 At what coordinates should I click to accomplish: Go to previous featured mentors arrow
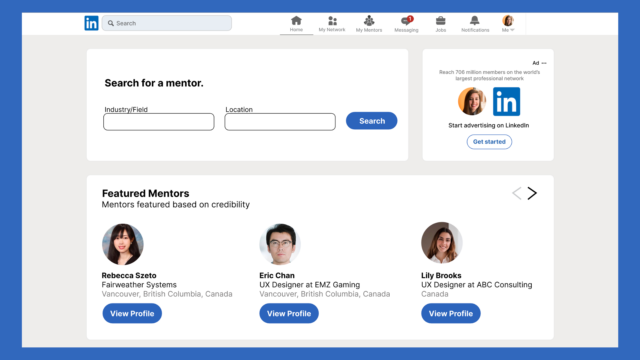[517, 193]
